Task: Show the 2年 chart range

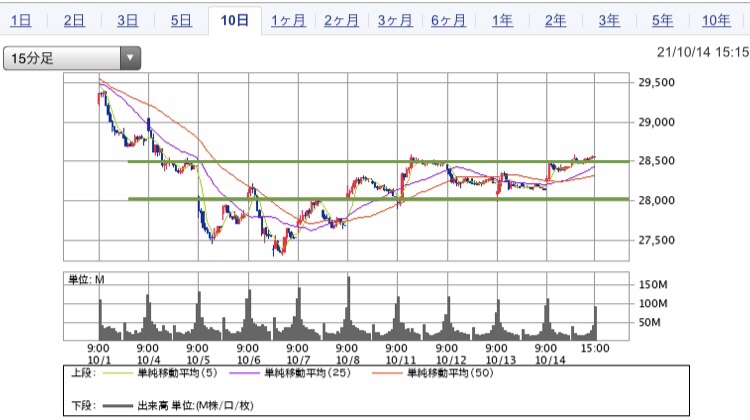Action: (555, 20)
